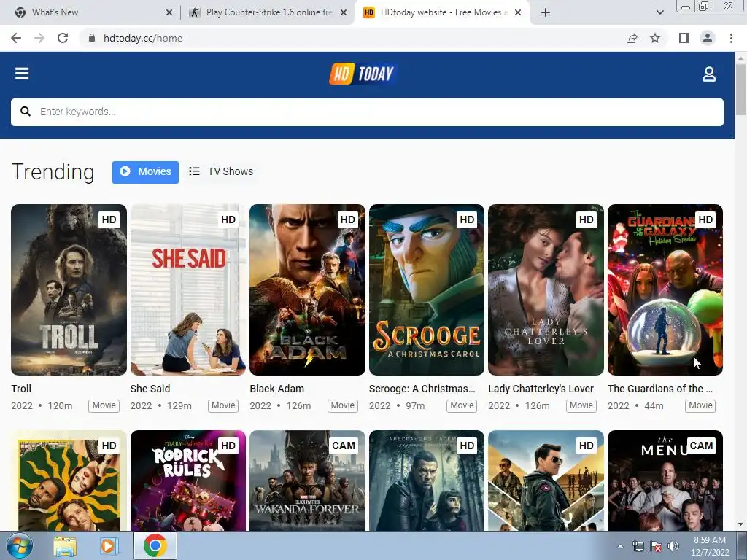The image size is (747, 560).
Task: Click the padlock site info icon
Action: click(92, 38)
